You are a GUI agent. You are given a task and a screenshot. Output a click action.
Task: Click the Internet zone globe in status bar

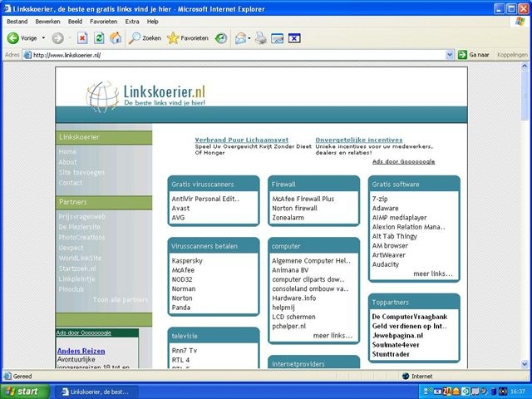[405, 376]
